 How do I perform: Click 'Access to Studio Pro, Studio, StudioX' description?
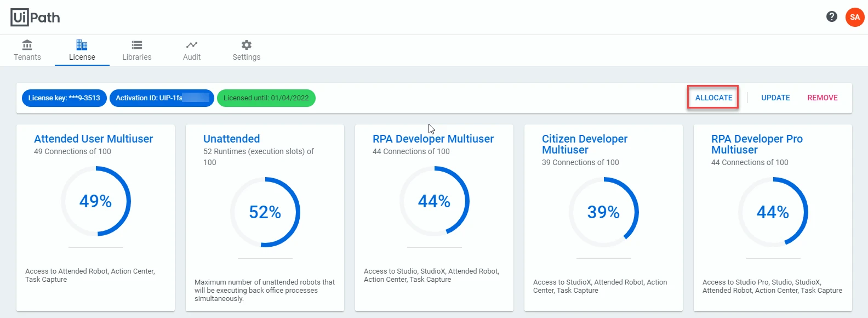[x=772, y=286]
